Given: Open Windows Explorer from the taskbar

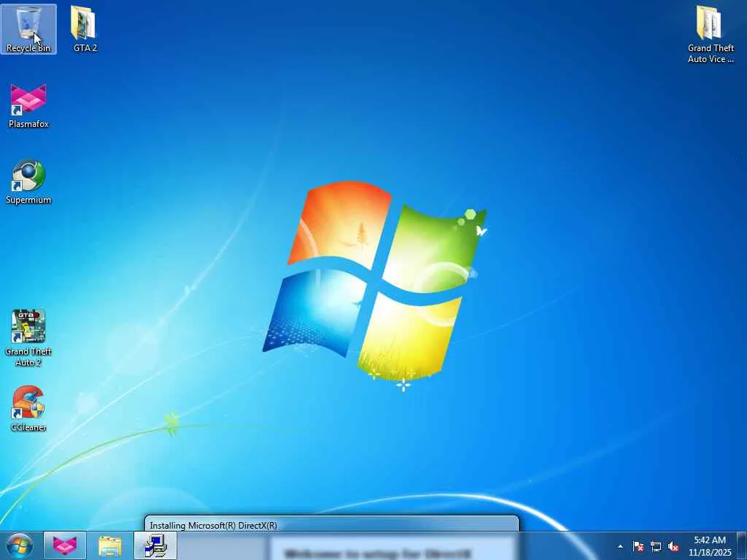Looking at the screenshot, I should pyautogui.click(x=110, y=546).
